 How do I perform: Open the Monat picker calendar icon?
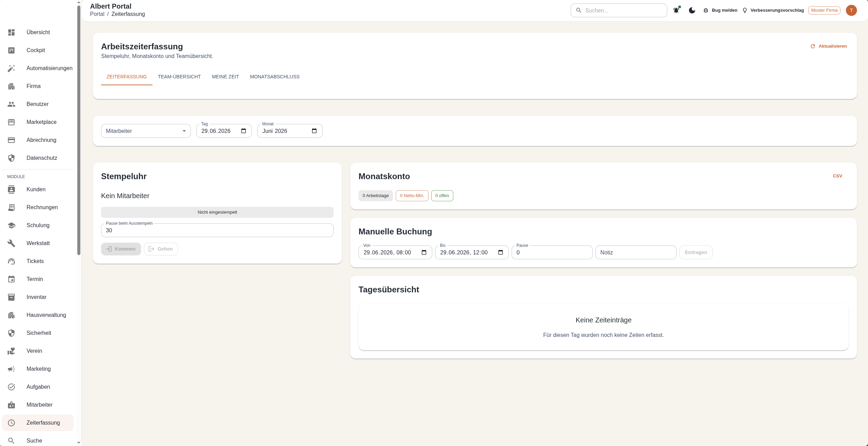[x=314, y=131]
